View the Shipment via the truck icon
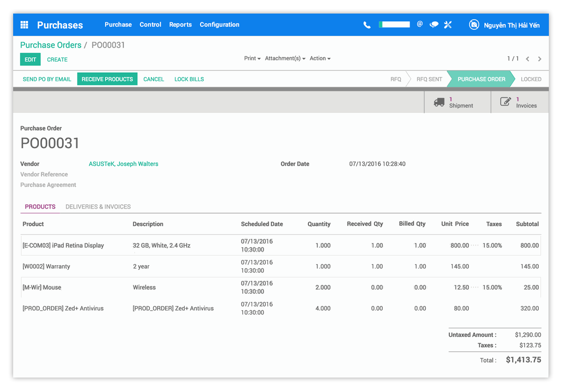 point(439,102)
